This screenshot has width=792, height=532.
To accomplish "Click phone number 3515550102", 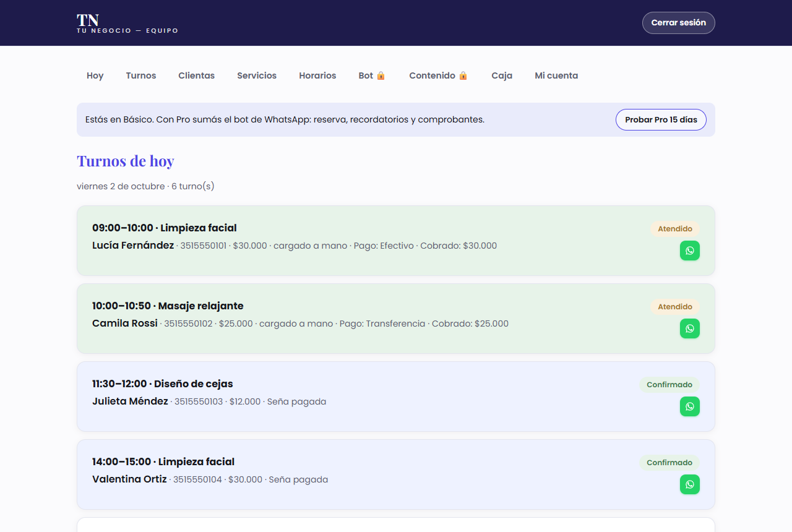I will point(188,324).
